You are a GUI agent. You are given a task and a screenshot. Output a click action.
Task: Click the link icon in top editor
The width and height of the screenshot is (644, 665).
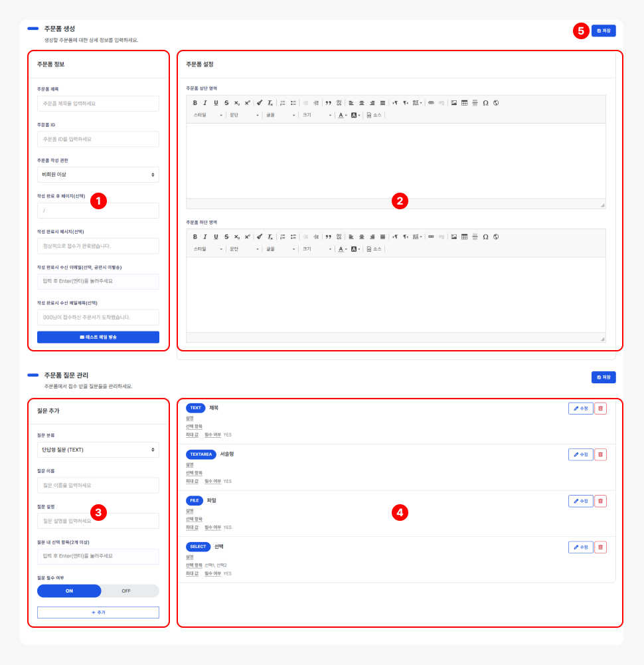coord(431,103)
